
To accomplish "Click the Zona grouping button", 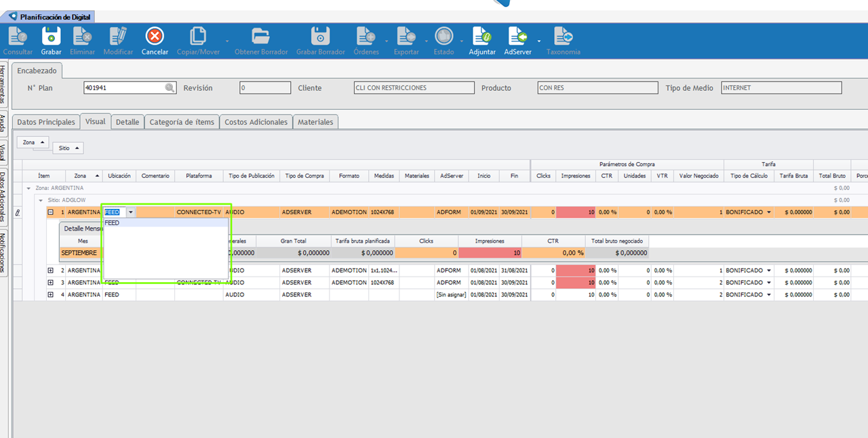I will 33,142.
